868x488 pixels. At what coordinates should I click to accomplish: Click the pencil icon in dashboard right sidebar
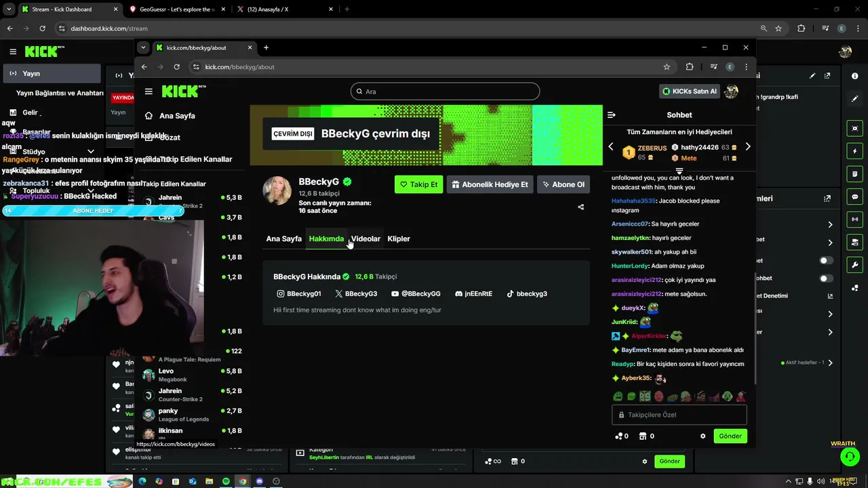[x=854, y=99]
